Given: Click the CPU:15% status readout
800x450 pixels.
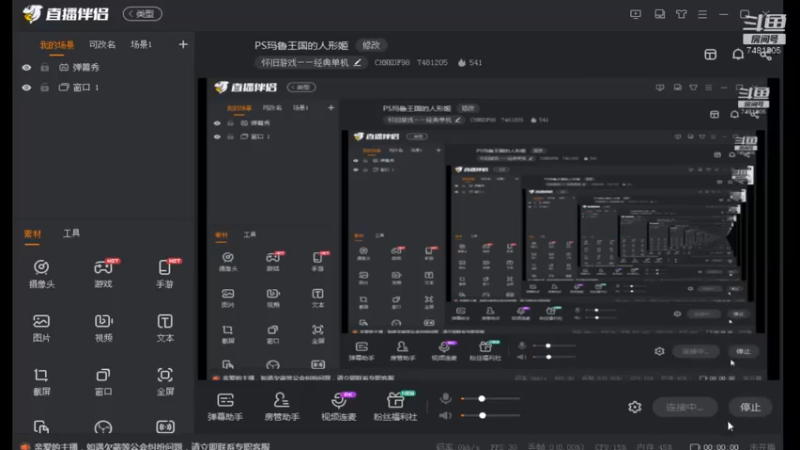Looking at the screenshot, I should click(x=611, y=446).
